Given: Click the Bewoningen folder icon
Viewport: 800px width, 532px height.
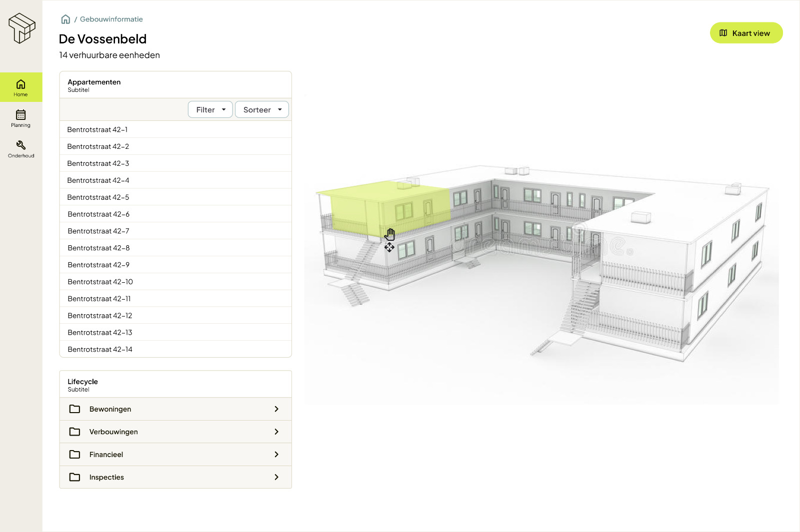Looking at the screenshot, I should (74, 409).
